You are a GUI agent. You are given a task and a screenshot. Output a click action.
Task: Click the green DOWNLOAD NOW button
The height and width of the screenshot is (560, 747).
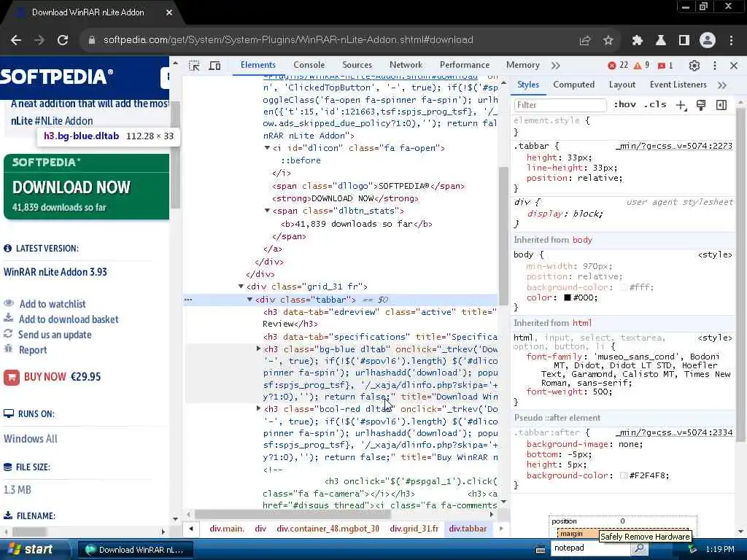[86, 187]
